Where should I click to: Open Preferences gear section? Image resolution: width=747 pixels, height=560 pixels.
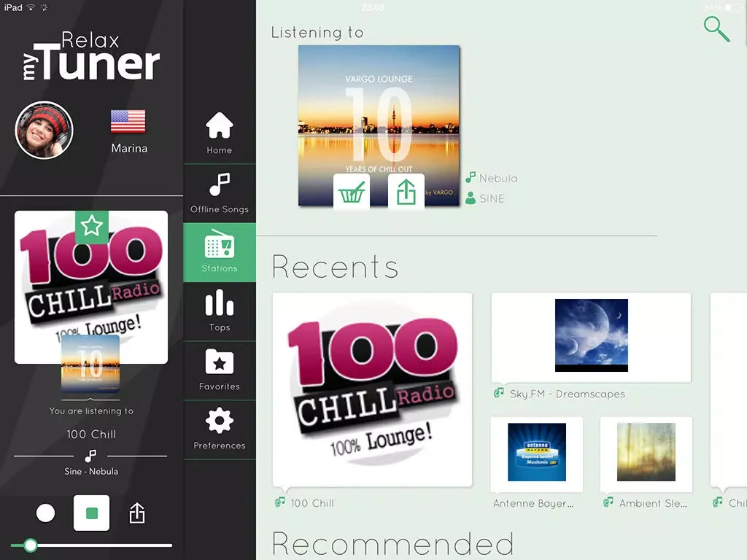(x=219, y=429)
